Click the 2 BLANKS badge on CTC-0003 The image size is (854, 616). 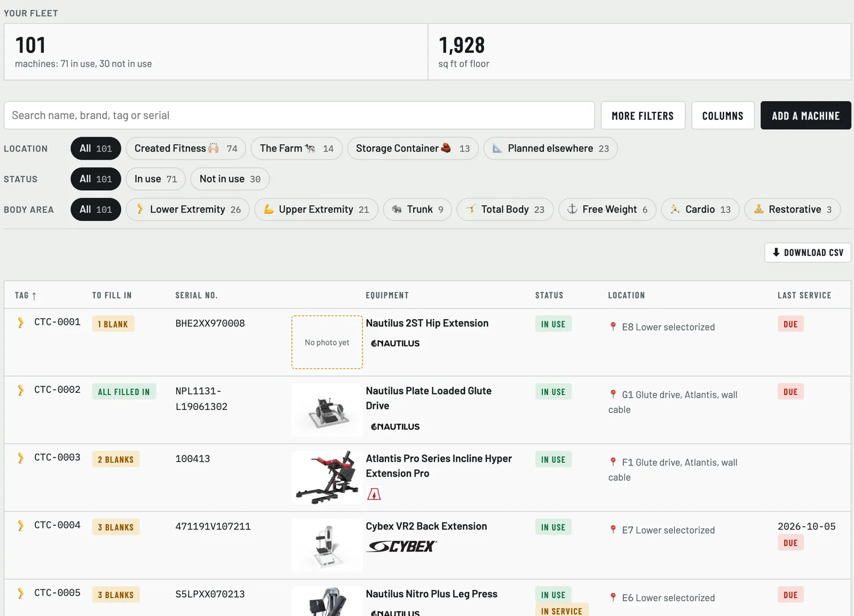pyautogui.click(x=116, y=460)
